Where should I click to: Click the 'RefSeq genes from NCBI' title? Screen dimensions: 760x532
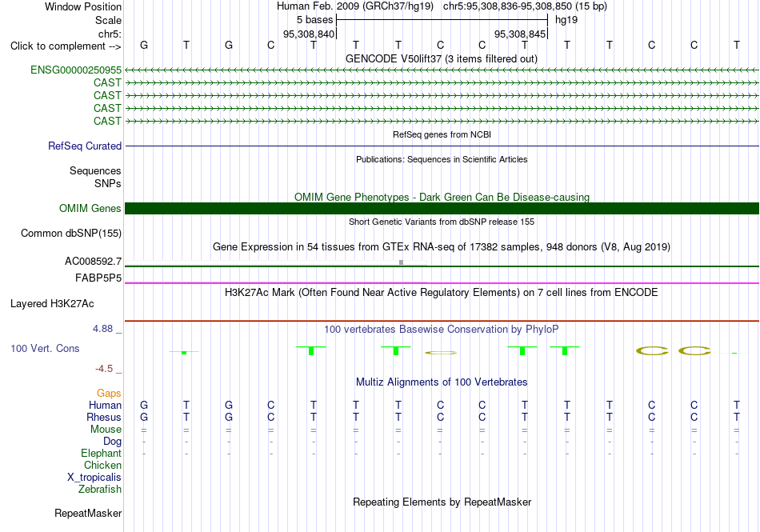[x=442, y=134]
